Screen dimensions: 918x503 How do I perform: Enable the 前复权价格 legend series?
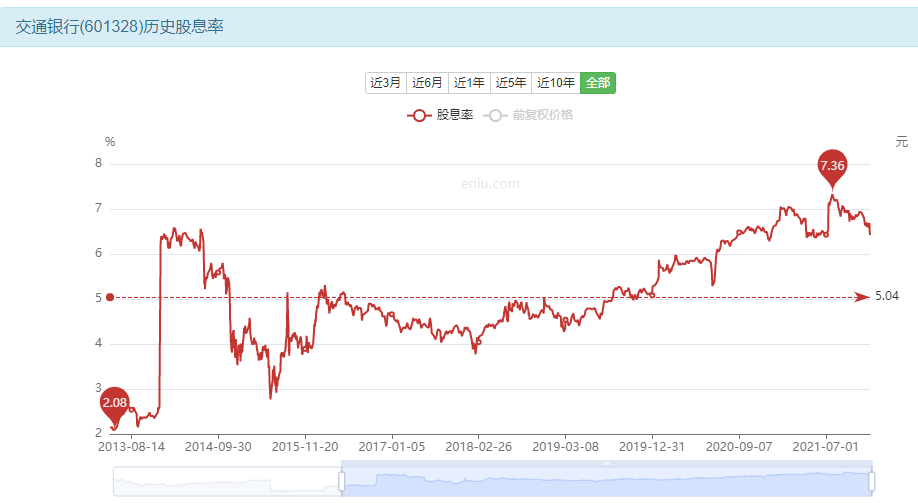coord(528,115)
